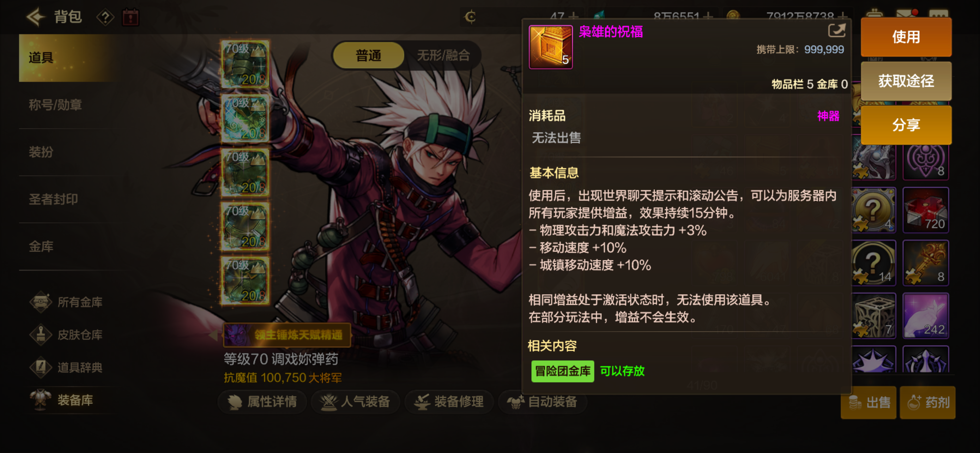
Task: Open the red calendar notice icon
Action: pyautogui.click(x=131, y=18)
